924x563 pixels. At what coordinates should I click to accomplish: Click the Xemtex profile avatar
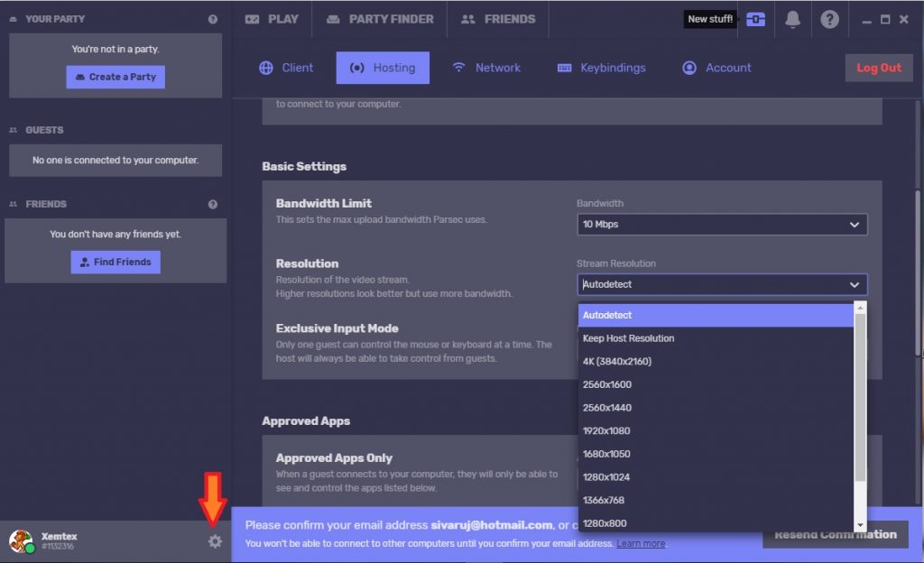(x=21, y=541)
